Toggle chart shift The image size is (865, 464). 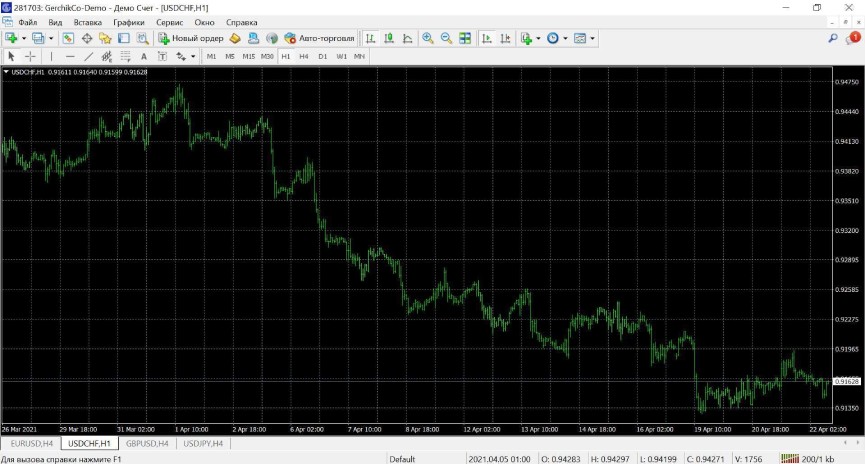pos(505,38)
